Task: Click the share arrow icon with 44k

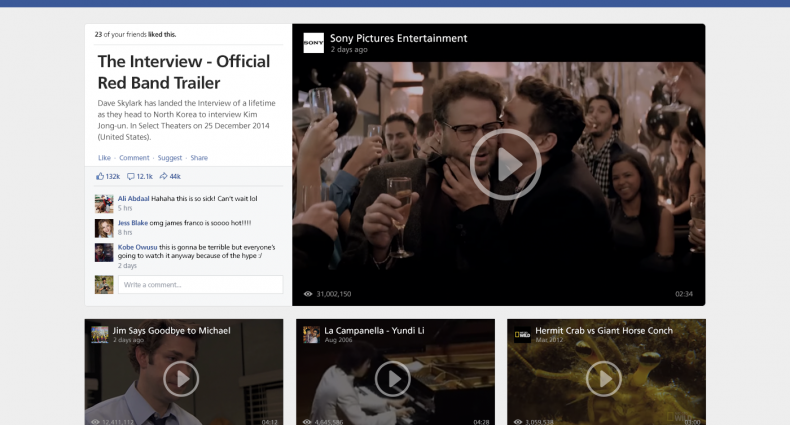Action: pyautogui.click(x=163, y=176)
